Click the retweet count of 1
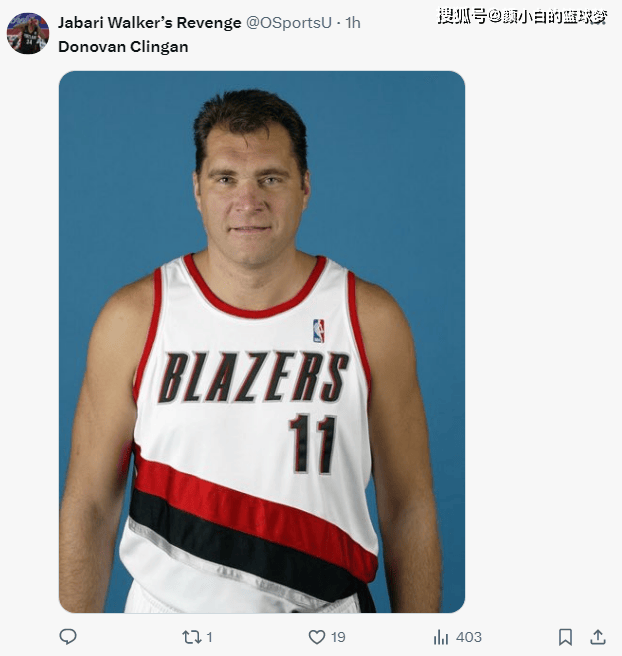Viewport: 622px width, 656px height. click(x=210, y=637)
